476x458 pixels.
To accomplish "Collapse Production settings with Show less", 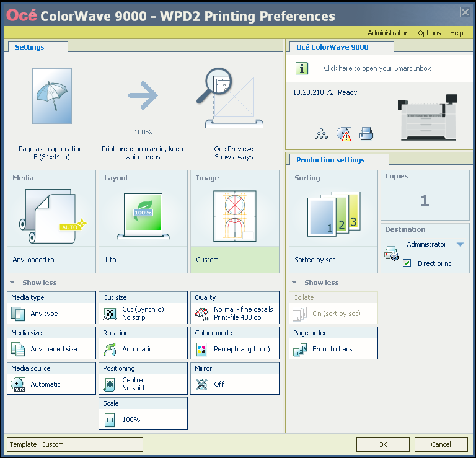I will pos(315,283).
